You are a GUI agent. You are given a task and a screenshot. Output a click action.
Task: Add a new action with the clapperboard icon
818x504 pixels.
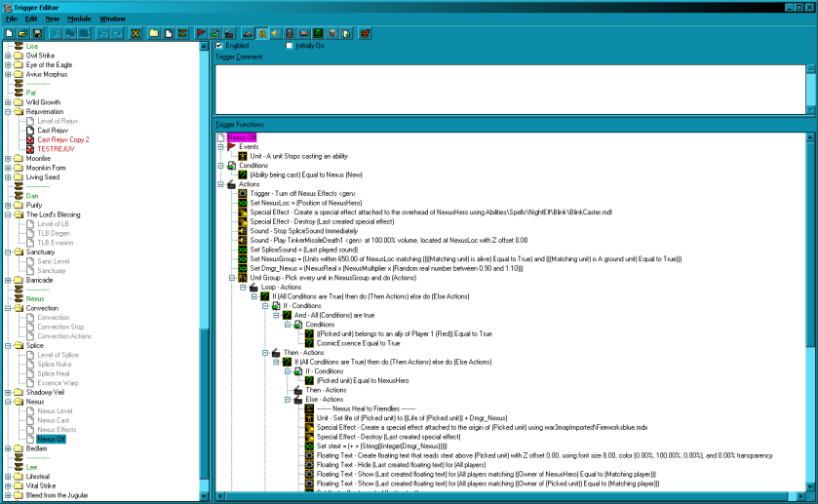(x=229, y=33)
